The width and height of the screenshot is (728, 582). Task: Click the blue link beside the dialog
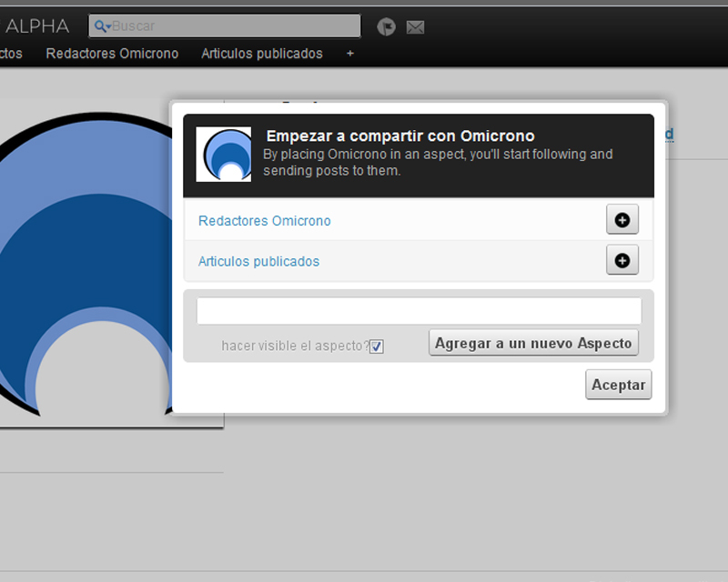[667, 133]
